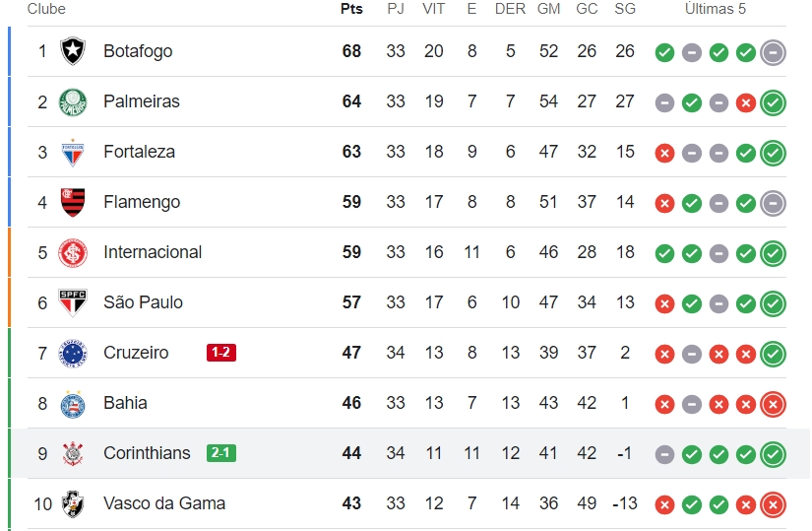Screen dimensions: 812x531
Task: Click the Últimas 5 column header
Action: tap(716, 9)
